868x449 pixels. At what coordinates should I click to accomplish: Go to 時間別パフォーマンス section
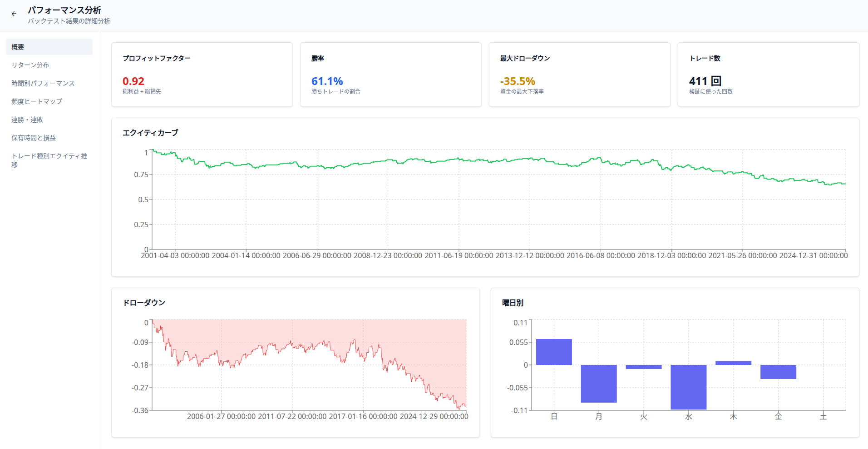[x=43, y=83]
